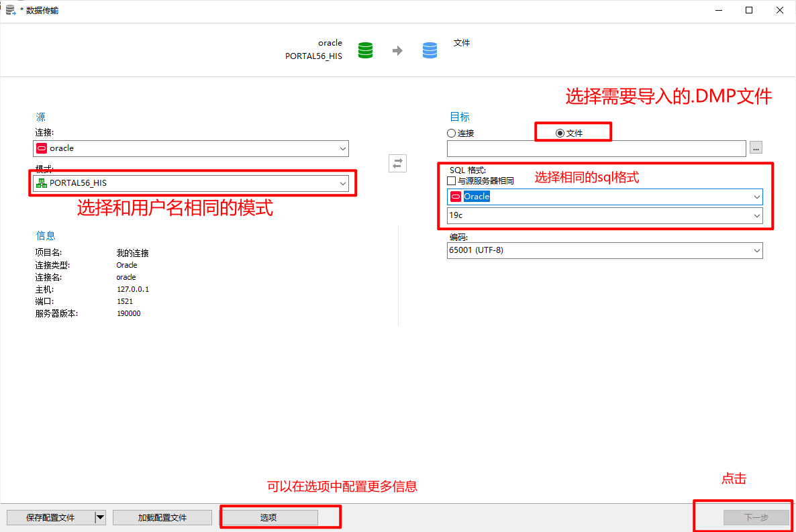Click the port value 1521
The height and width of the screenshot is (532, 796).
(125, 301)
